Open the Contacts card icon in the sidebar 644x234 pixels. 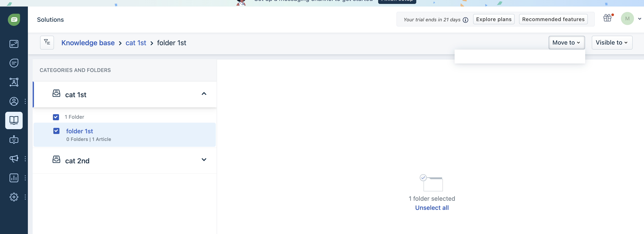pos(14,82)
